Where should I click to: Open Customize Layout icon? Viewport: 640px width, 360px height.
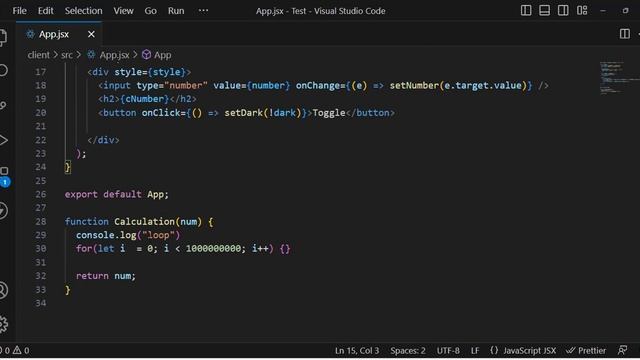tap(582, 11)
